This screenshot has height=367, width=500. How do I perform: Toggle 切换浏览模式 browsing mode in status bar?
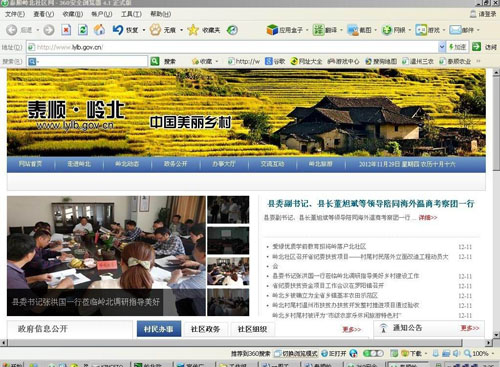click(296, 353)
